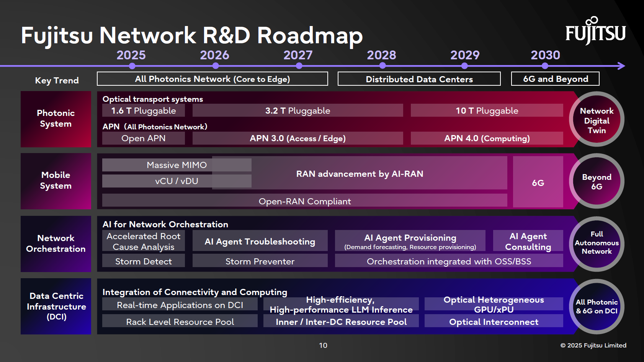Toggle the 2028 timeline dot
The height and width of the screenshot is (362, 644).
tap(382, 66)
